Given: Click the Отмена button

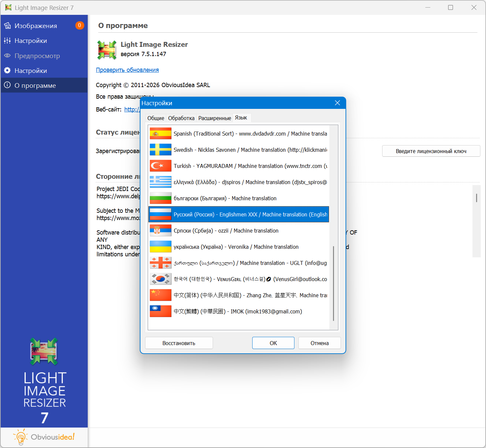Looking at the screenshot, I should 319,343.
